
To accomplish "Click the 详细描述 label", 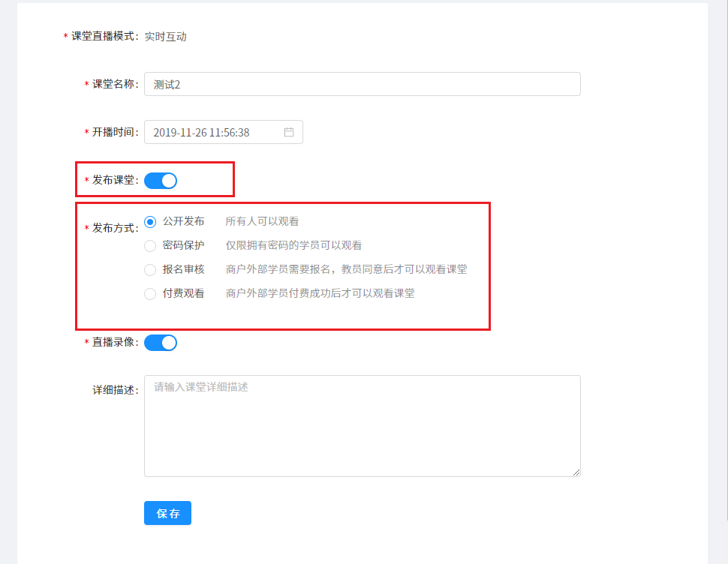I will pyautogui.click(x=116, y=390).
